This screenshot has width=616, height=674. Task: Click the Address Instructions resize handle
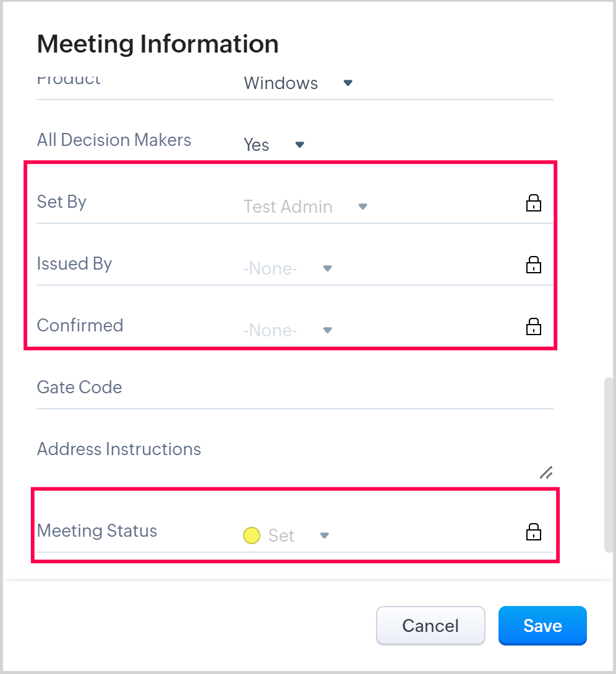coord(546,473)
